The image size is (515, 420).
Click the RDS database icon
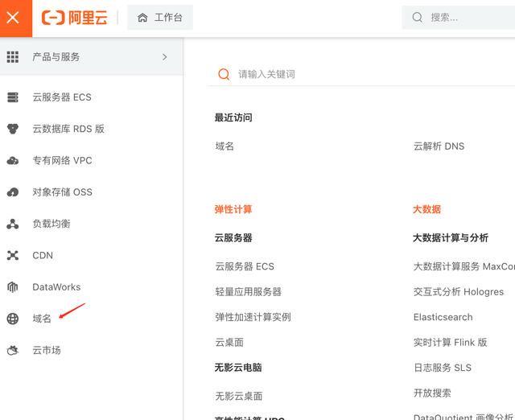pos(13,129)
